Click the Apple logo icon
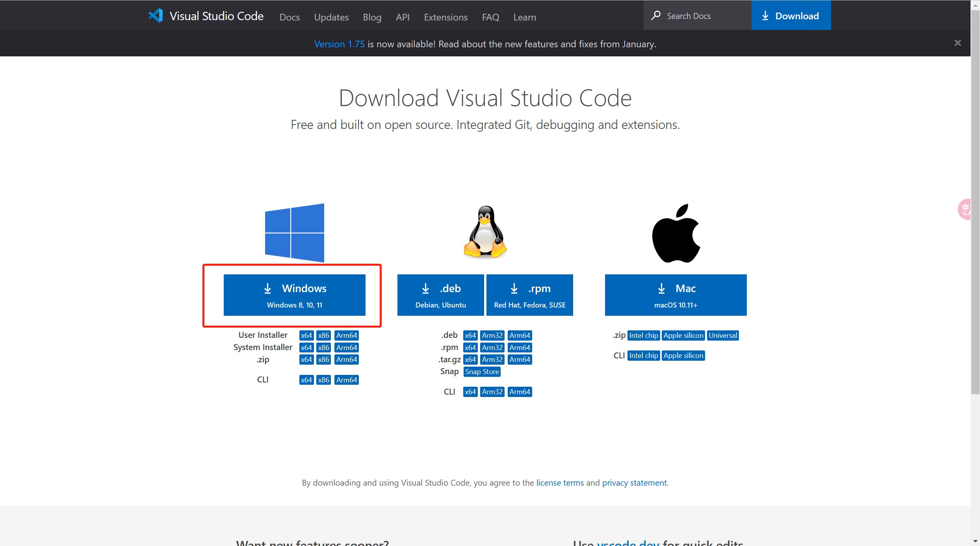 click(x=676, y=233)
